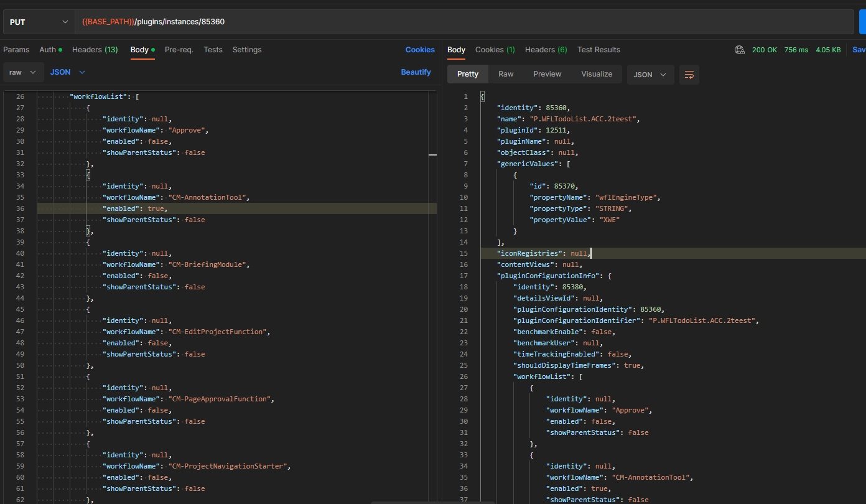Open the request Settings tab
The width and height of the screenshot is (866, 504).
coord(247,50)
